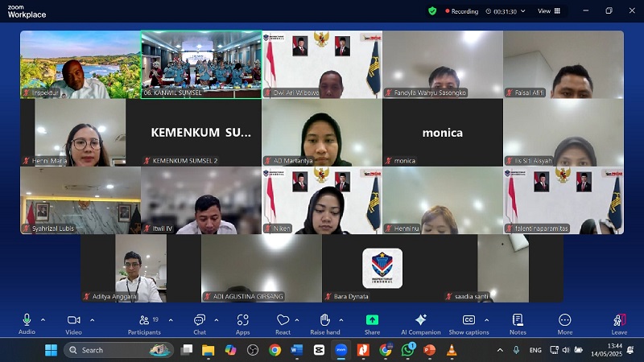Start screen sharing with Share
This screenshot has height=362, width=644.
[372, 324]
